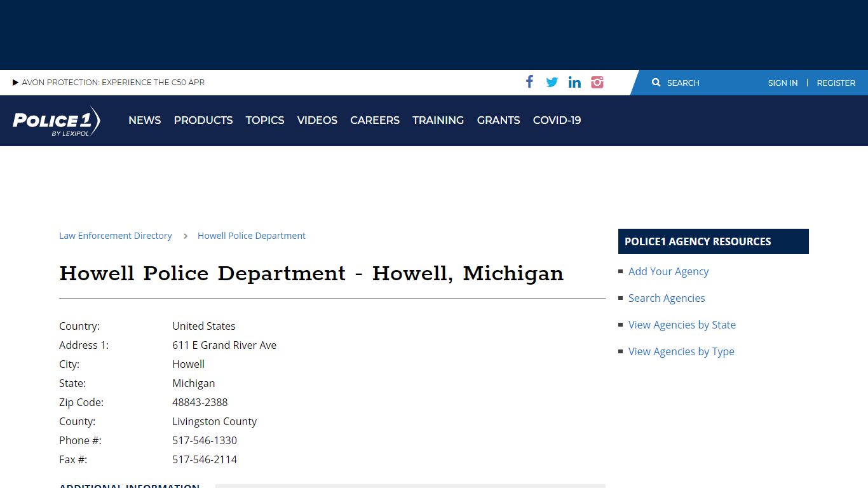Open Search Agencies link
Image resolution: width=868 pixels, height=488 pixels.
coord(667,298)
